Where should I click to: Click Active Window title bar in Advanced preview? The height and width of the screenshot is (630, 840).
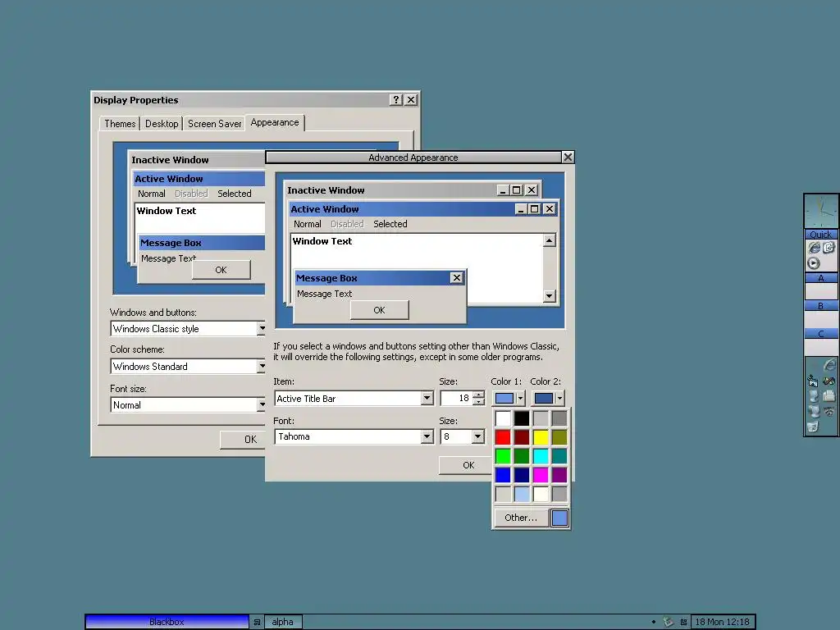pyautogui.click(x=423, y=209)
